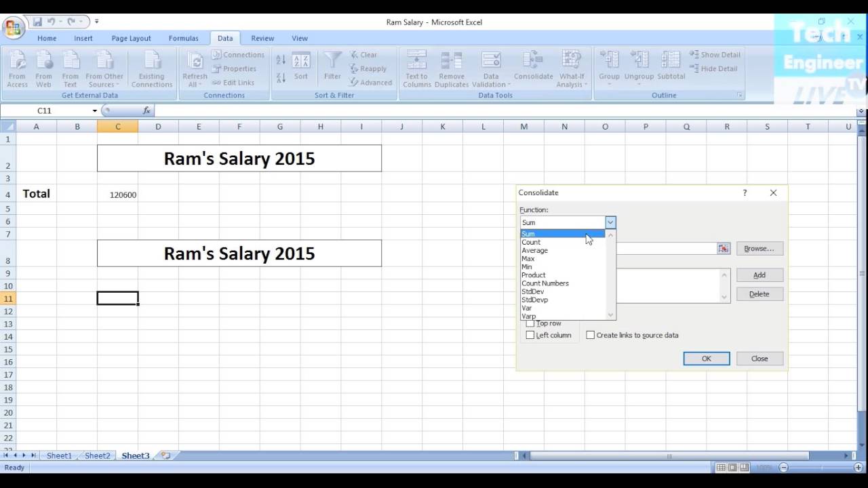The image size is (868, 488).
Task: Select Count Numbers from function list
Action: coord(563,283)
